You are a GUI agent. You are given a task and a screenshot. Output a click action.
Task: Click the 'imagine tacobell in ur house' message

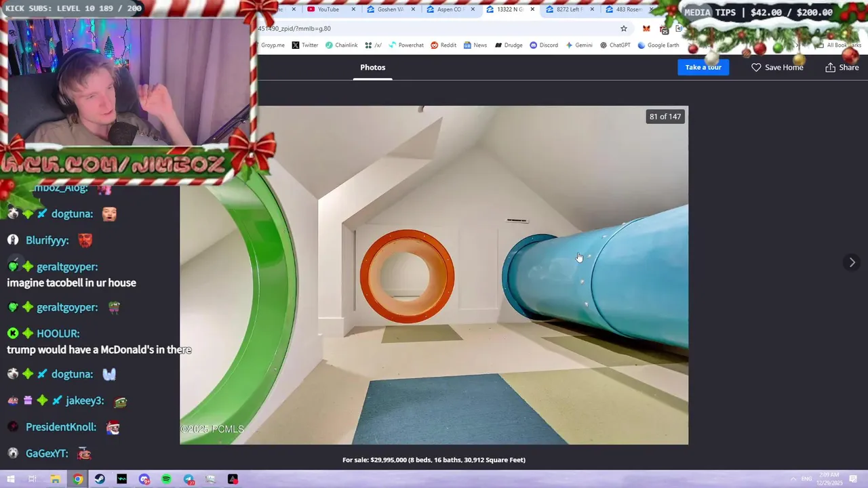coord(71,283)
